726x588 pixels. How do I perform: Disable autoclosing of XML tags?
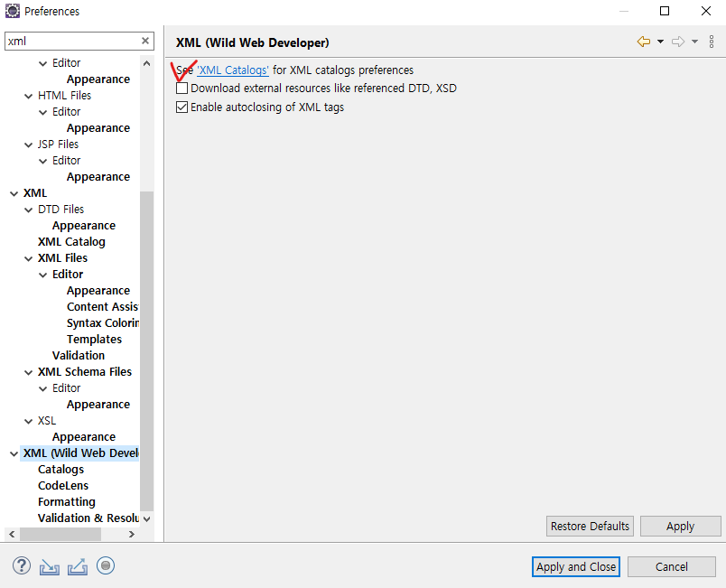(x=182, y=107)
